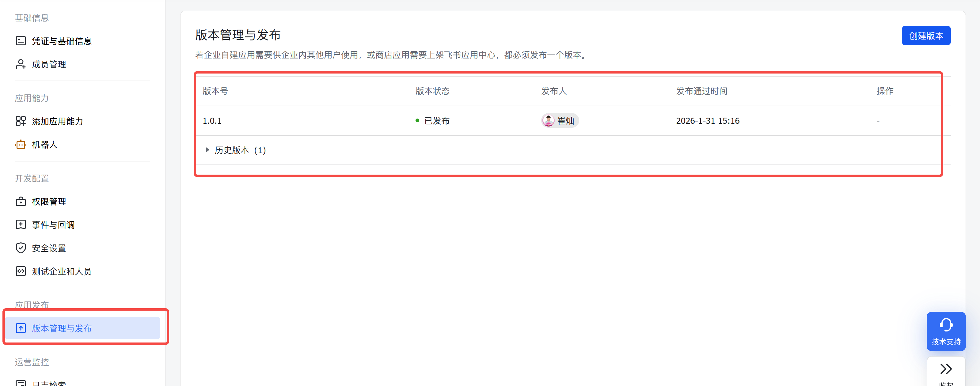This screenshot has height=386, width=980.
Task: Select the 权限管理 lock icon
Action: (21, 201)
